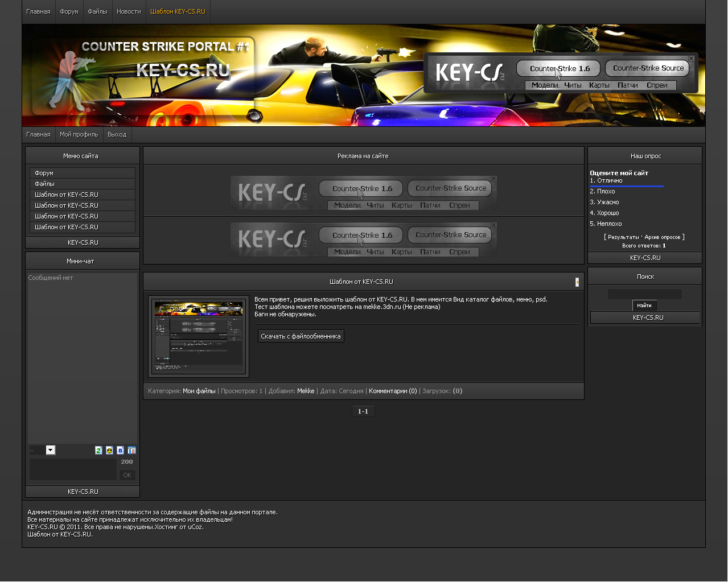Click the Найти search button

pos(644,306)
